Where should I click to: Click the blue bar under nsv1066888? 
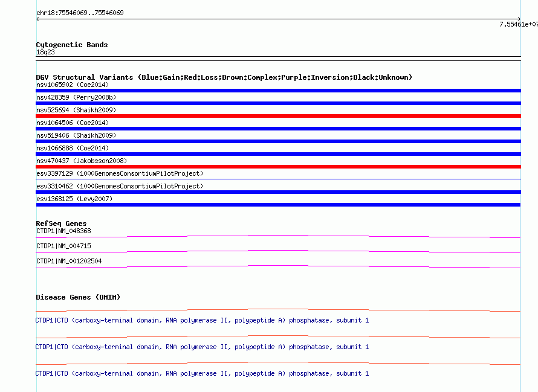tap(278, 154)
